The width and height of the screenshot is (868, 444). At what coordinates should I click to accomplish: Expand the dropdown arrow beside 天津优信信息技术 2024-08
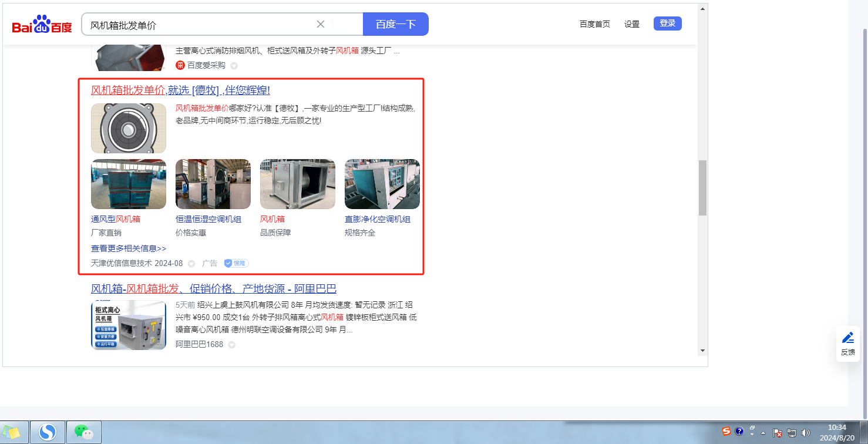[x=191, y=264]
